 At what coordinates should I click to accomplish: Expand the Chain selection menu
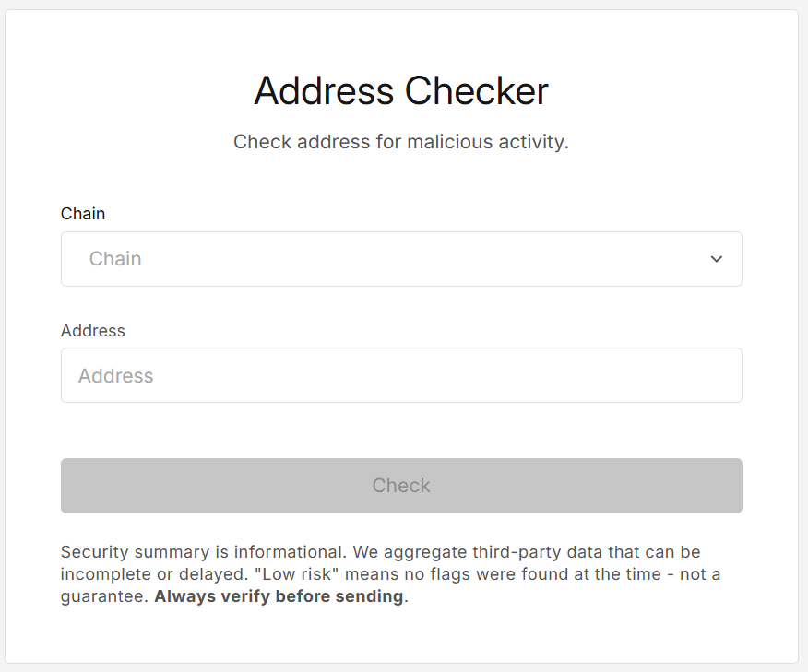click(401, 259)
